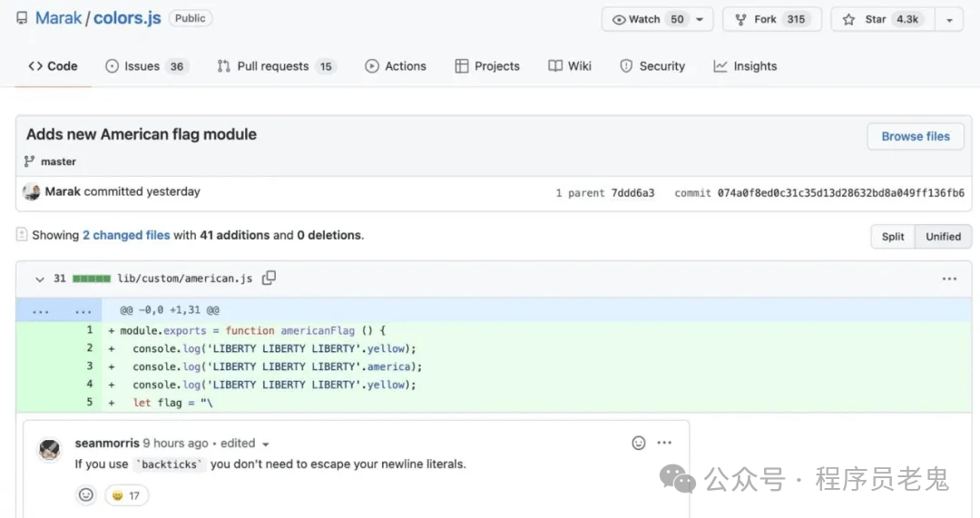Click the commit title Adds new American flag module
This screenshot has height=518, width=980.
pos(142,134)
